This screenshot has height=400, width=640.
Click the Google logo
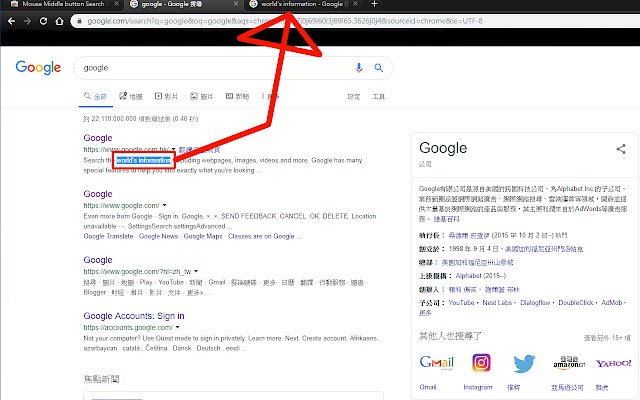point(38,67)
